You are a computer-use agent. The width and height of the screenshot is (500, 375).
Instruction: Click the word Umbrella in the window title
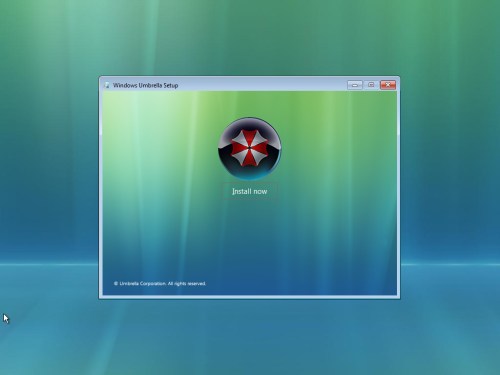(x=150, y=85)
